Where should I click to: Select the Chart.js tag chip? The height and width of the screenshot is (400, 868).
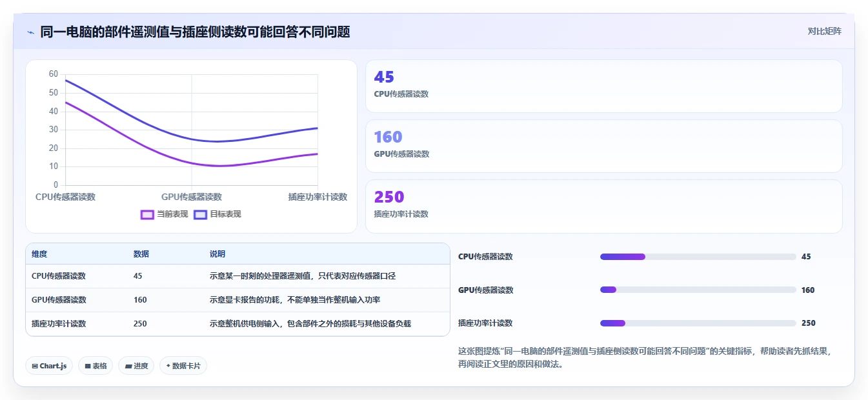pyautogui.click(x=50, y=366)
